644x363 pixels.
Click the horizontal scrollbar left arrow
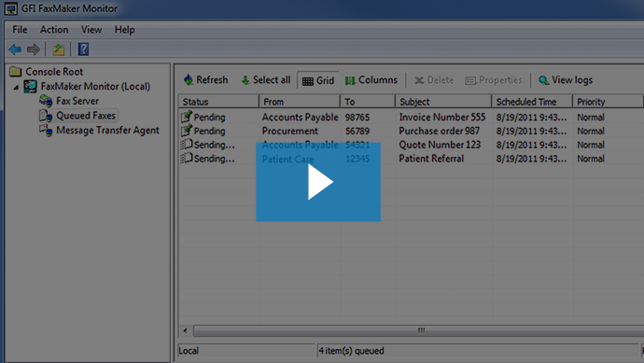click(185, 330)
